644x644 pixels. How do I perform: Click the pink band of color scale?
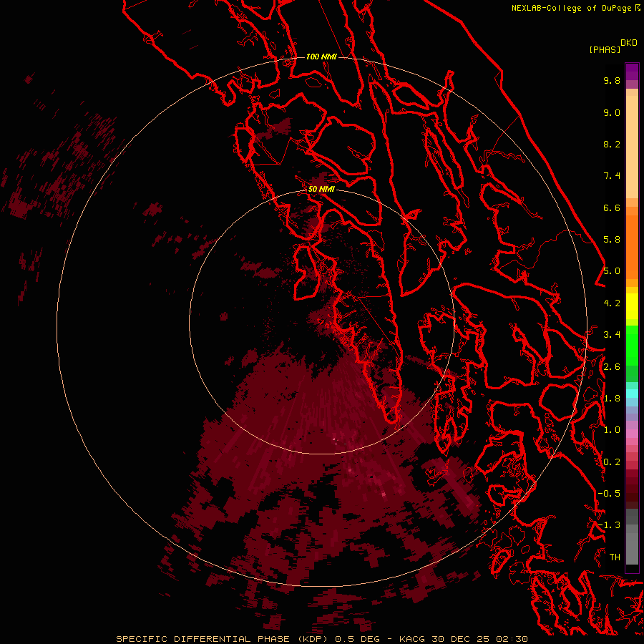(632, 434)
